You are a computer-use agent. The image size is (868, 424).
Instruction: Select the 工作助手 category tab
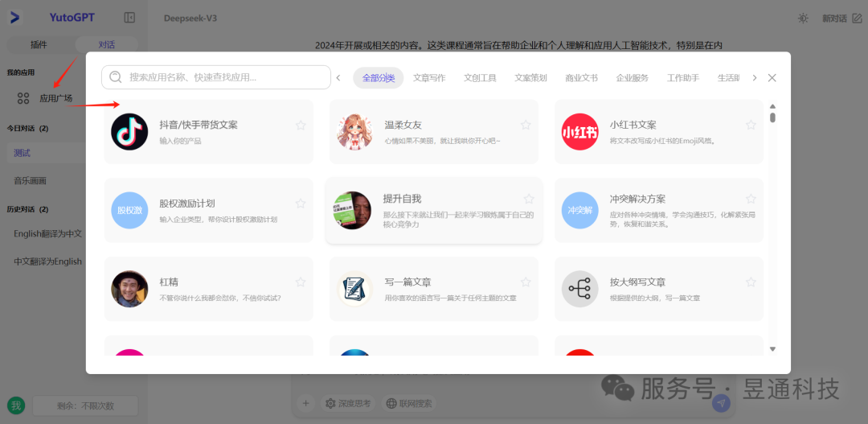tap(683, 77)
